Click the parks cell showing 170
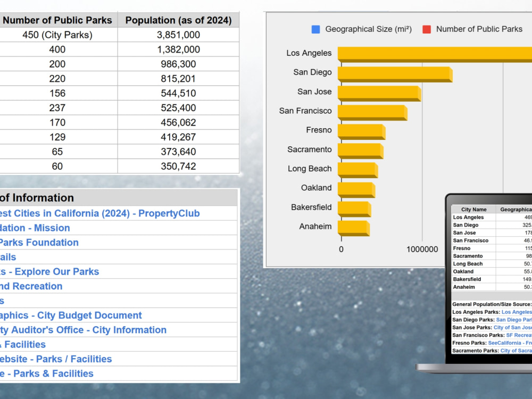The height and width of the screenshot is (399, 532). pos(57,122)
